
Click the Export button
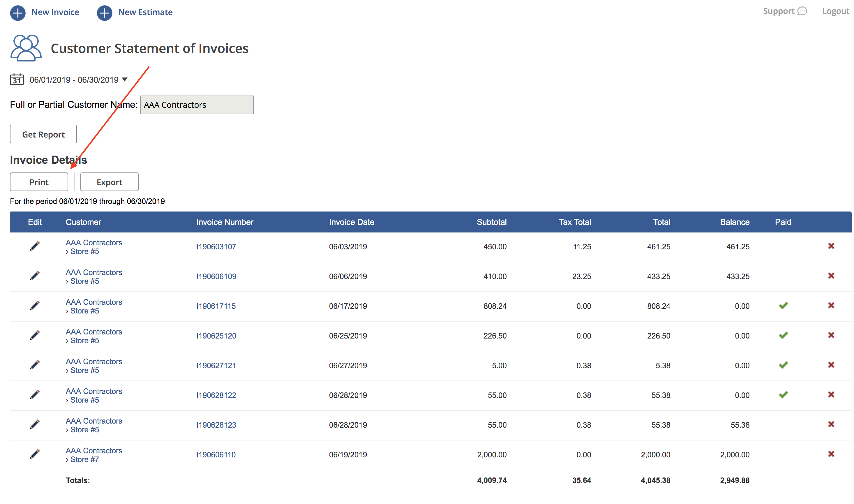(109, 182)
